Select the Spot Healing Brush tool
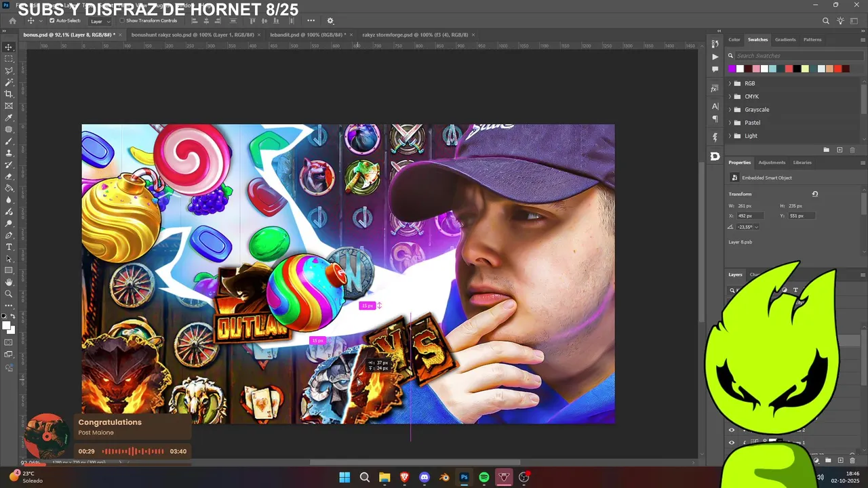 pyautogui.click(x=9, y=129)
